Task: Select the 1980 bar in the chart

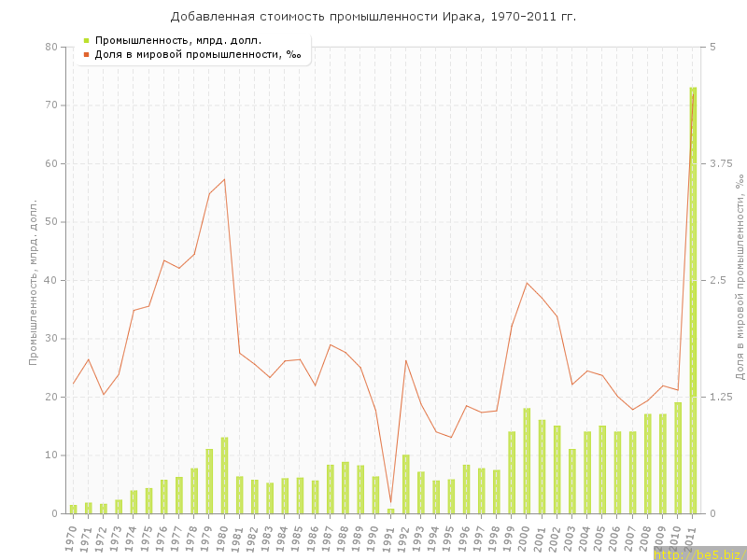Action: point(224,476)
